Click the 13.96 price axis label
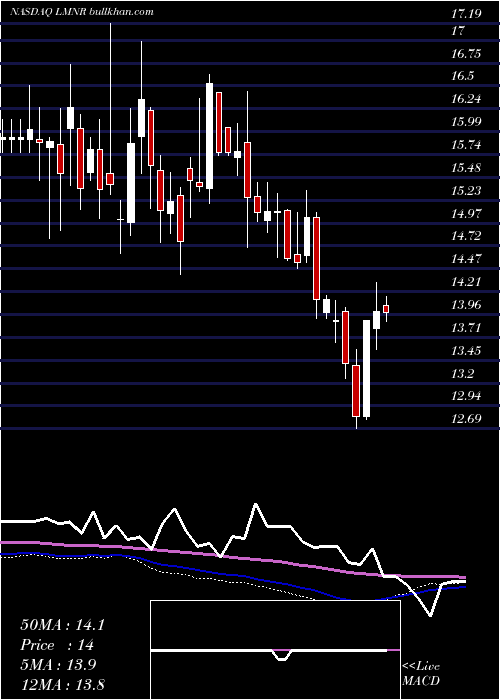Image resolution: width=500 pixels, height=700 pixels. pos(466,305)
